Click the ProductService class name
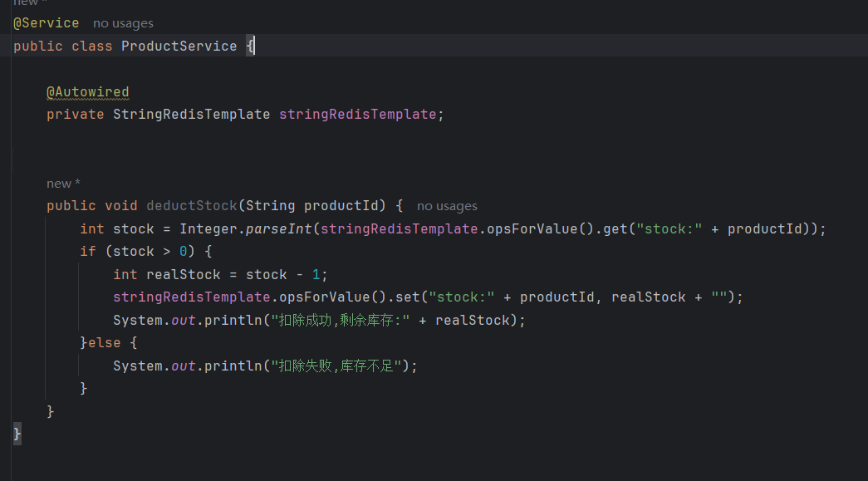The image size is (868, 481). [179, 46]
